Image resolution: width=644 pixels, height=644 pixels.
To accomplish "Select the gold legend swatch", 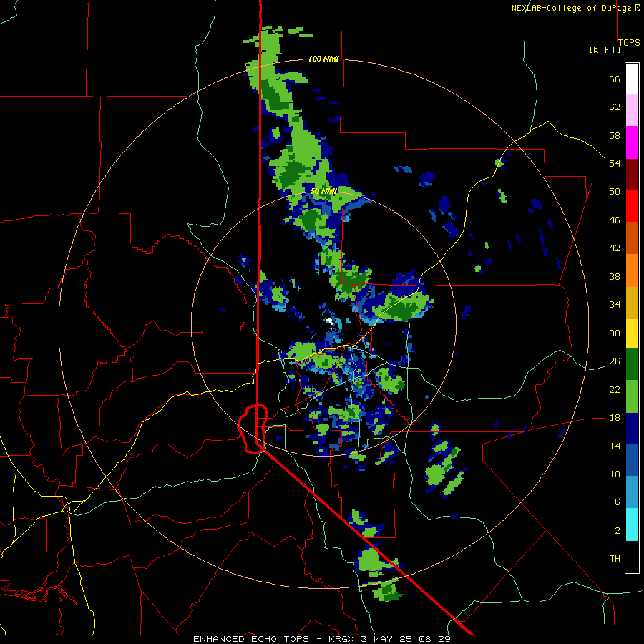I will [x=632, y=303].
